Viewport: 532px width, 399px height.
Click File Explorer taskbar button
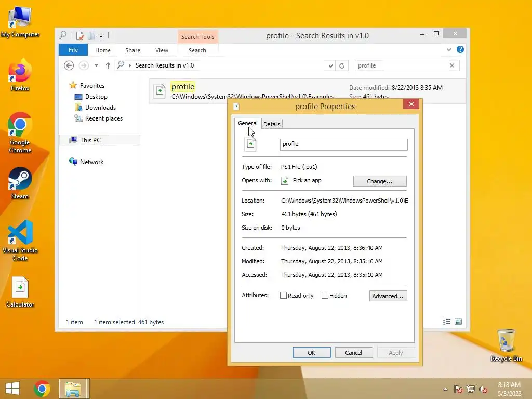coord(74,389)
